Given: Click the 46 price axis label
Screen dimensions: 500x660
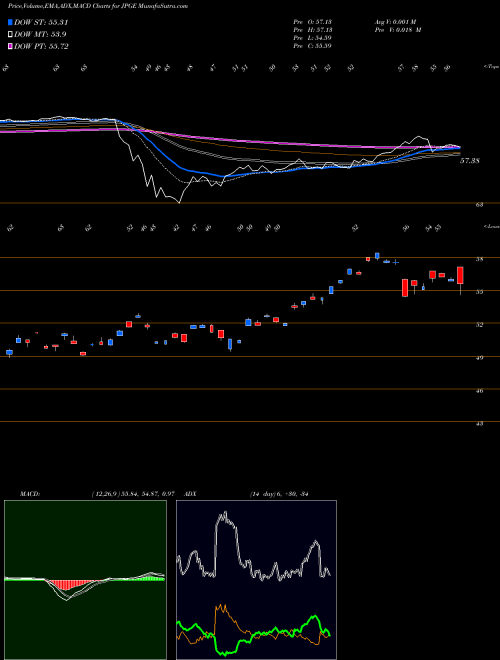Looking at the screenshot, I should pos(479,391).
